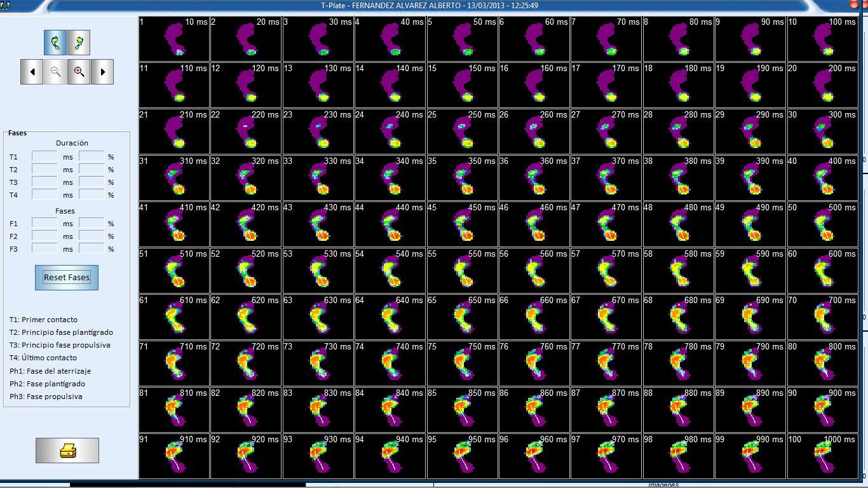Click the 'Ph3: Fase propulsiva' legend text
Viewport: 868px width, 488px height.
[46, 396]
